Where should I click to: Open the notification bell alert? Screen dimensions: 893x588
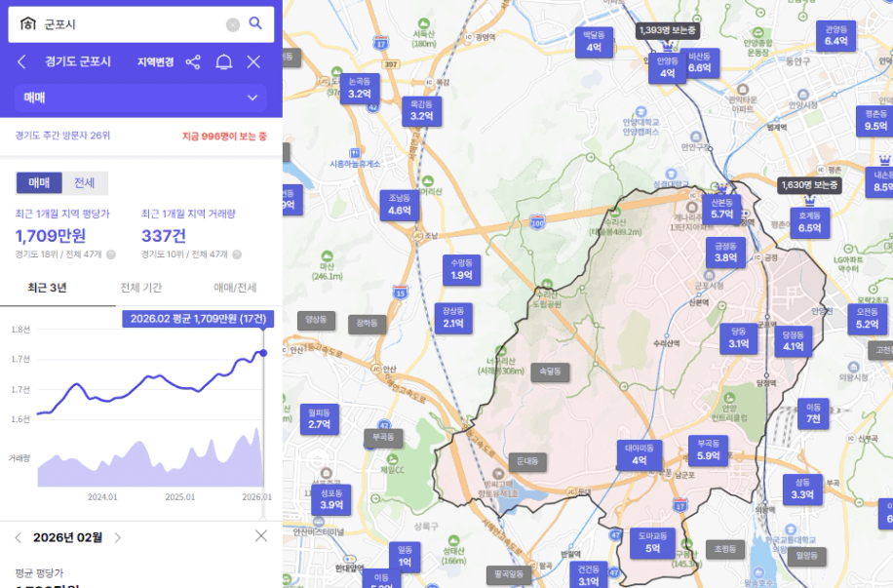pyautogui.click(x=223, y=62)
